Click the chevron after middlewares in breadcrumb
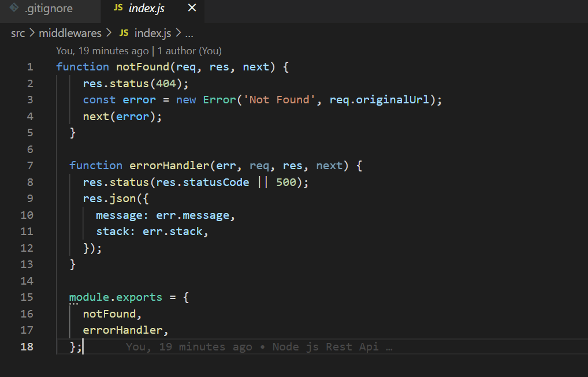 (109, 33)
